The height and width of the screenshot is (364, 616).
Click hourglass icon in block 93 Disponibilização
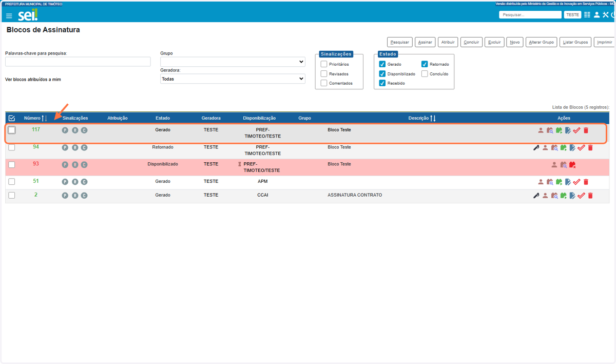click(x=239, y=164)
